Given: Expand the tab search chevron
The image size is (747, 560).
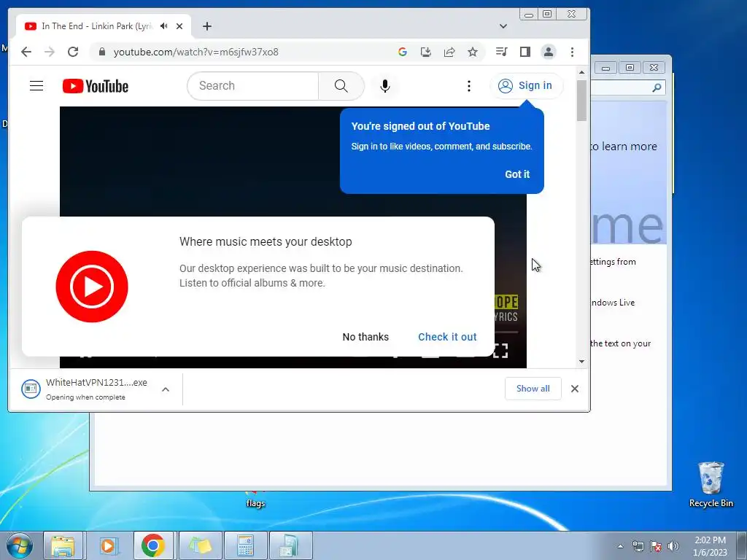Looking at the screenshot, I should 503,26.
